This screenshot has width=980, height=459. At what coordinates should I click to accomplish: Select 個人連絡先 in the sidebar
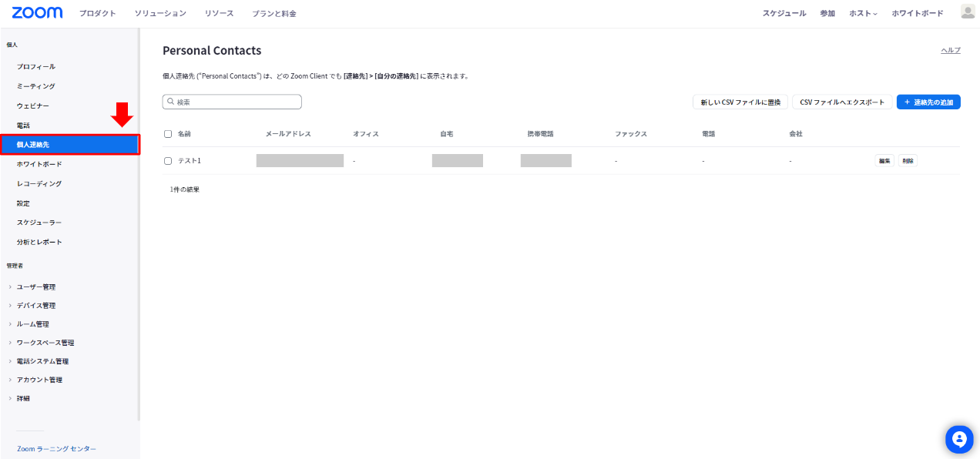pyautogui.click(x=70, y=144)
